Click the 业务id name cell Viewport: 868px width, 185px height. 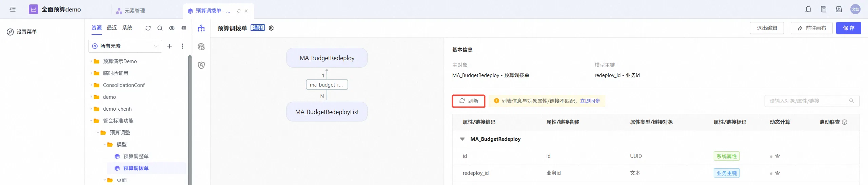(x=553, y=173)
